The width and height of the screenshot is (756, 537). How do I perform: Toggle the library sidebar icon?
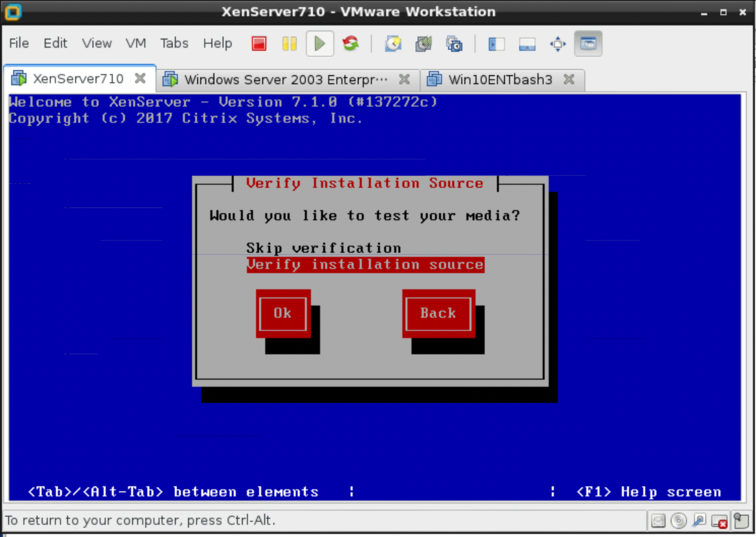tap(496, 44)
